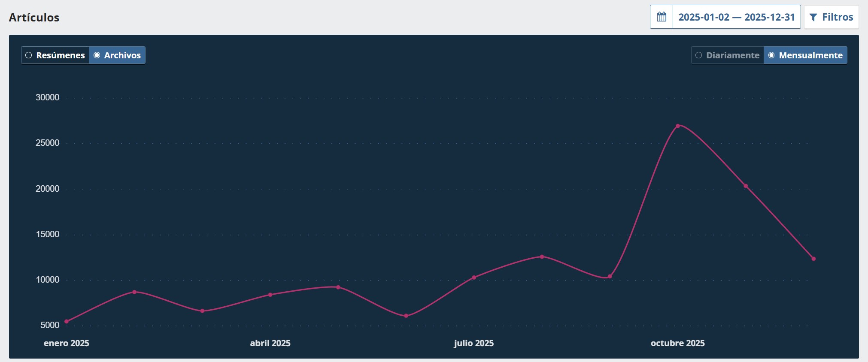The width and height of the screenshot is (868, 362).
Task: Click the final December data point
Action: pos(813,259)
